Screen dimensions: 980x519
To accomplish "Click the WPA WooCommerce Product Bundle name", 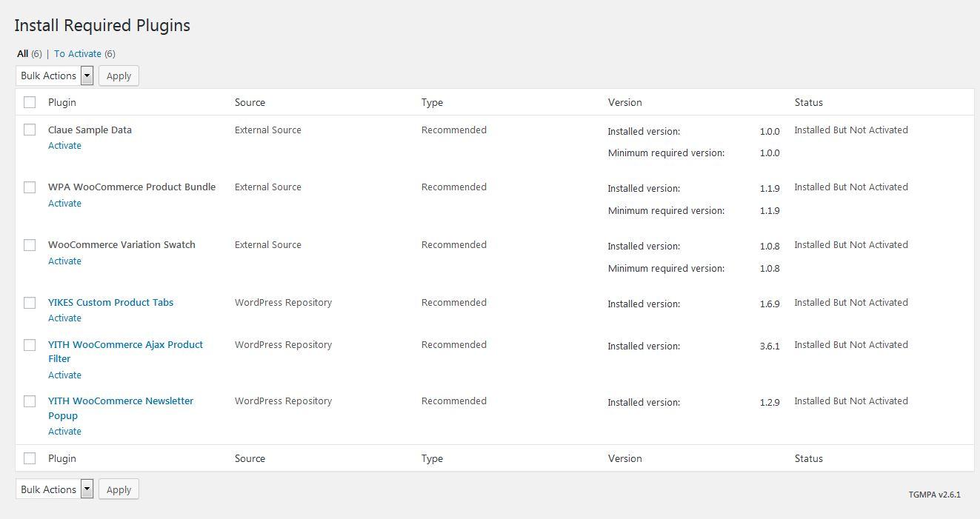I will point(132,187).
